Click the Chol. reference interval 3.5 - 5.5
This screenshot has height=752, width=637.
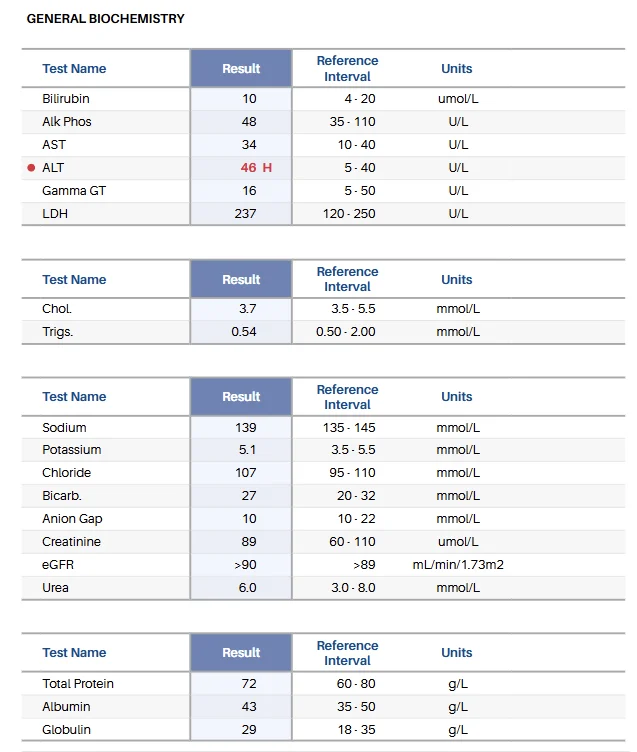pyautogui.click(x=353, y=309)
